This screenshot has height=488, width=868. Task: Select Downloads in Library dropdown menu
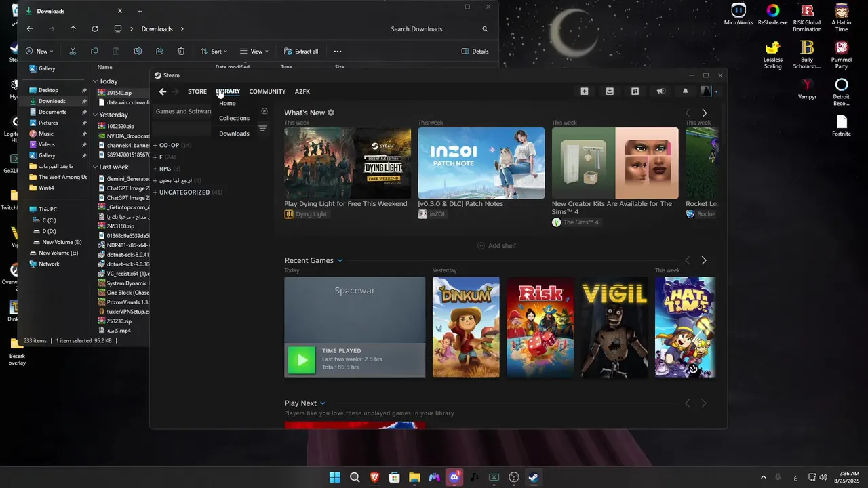click(234, 134)
